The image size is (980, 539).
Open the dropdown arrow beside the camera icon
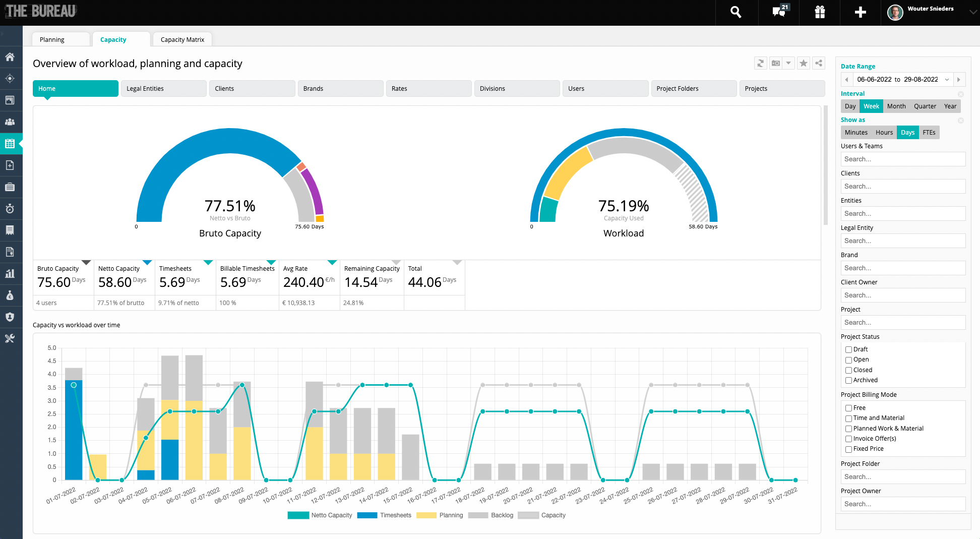(x=788, y=63)
